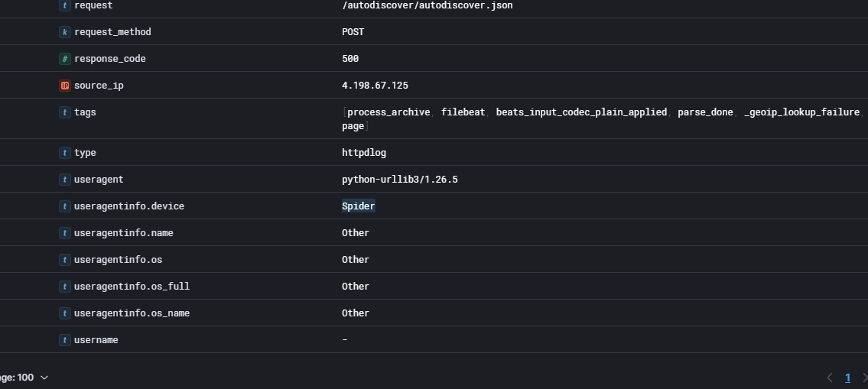868x389 pixels.
Task: Click the IP type icon beside source_ip
Action: pyautogui.click(x=65, y=86)
